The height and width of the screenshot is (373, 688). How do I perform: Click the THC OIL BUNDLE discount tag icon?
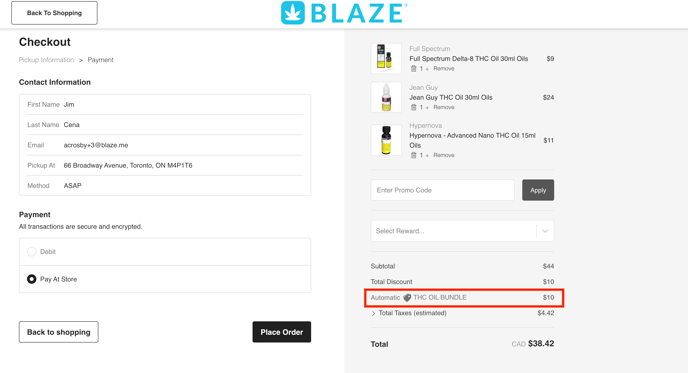pyautogui.click(x=407, y=298)
